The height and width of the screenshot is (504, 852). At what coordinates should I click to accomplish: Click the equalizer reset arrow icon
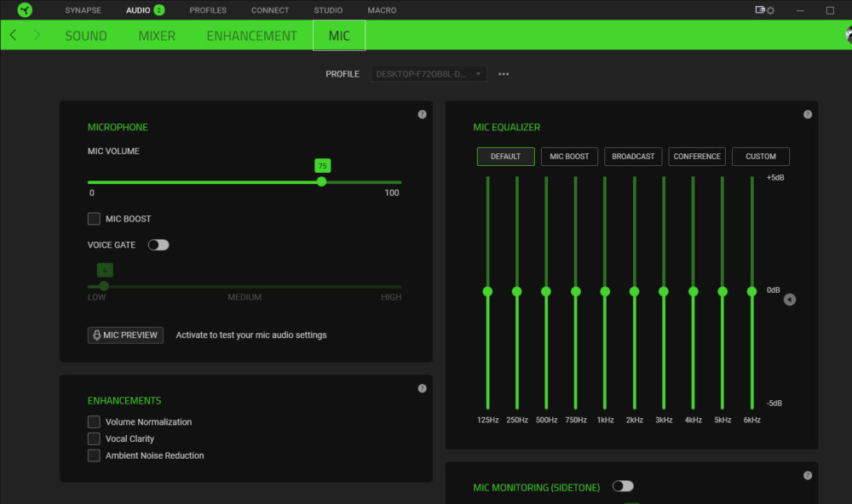pyautogui.click(x=790, y=300)
